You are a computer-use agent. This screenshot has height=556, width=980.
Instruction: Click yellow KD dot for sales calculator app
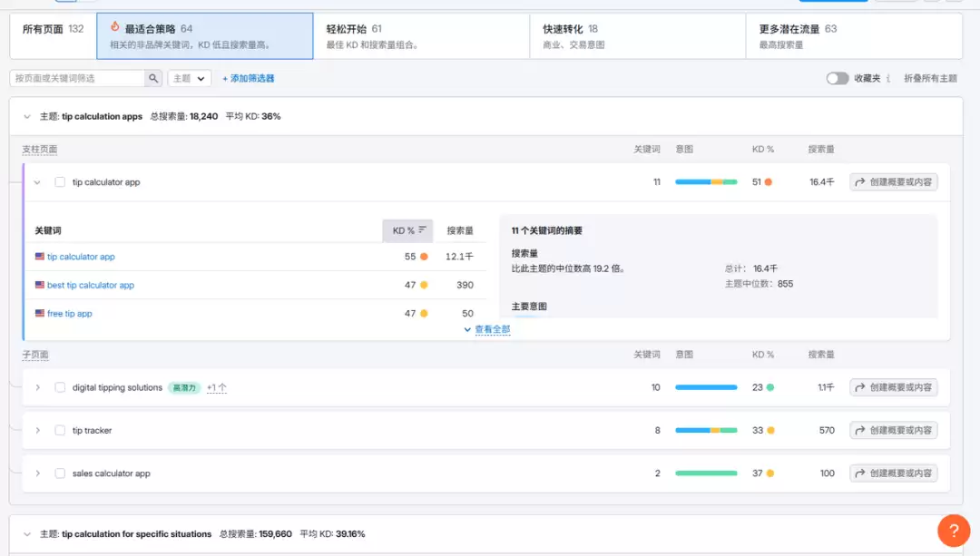pyautogui.click(x=770, y=473)
